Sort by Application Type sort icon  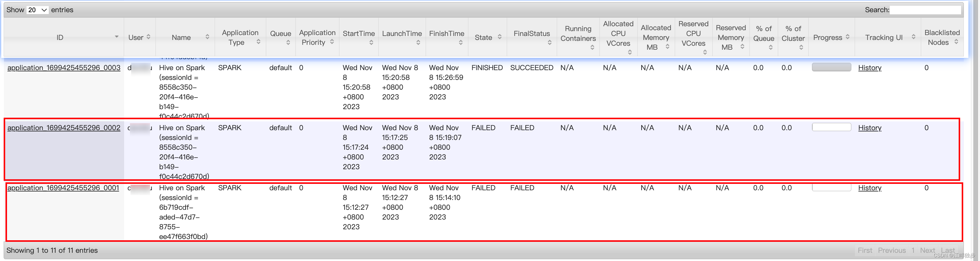258,42
